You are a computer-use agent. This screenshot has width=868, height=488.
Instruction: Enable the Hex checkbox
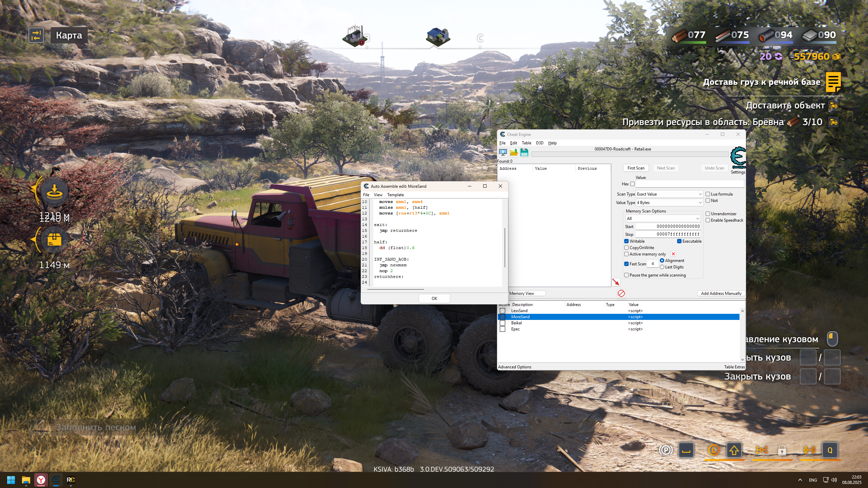click(x=632, y=184)
